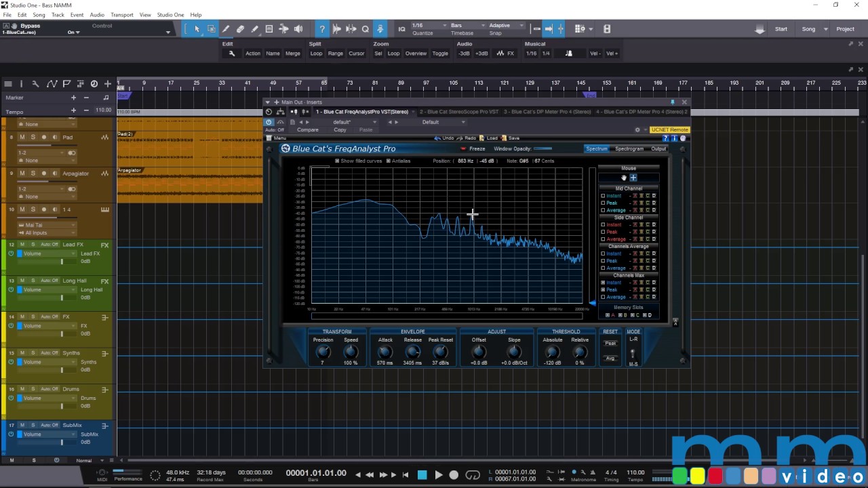Open the Song page dropdown arrow
The width and height of the screenshot is (868, 488).
pyautogui.click(x=825, y=29)
